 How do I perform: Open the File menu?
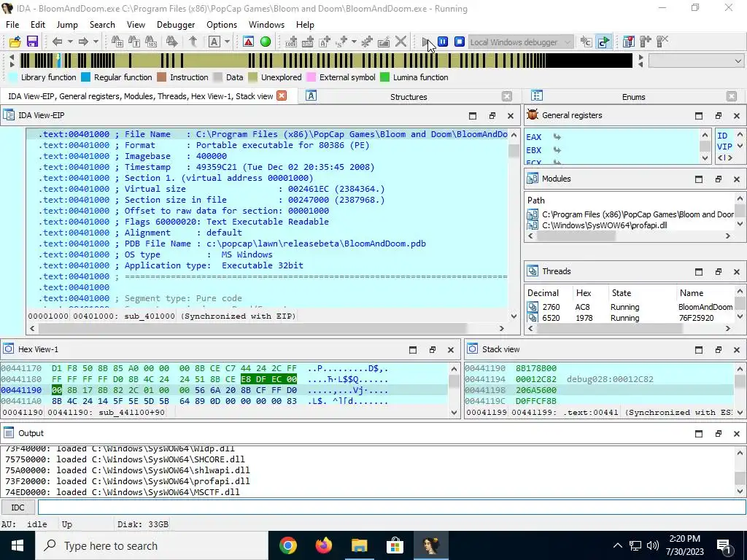pos(12,25)
